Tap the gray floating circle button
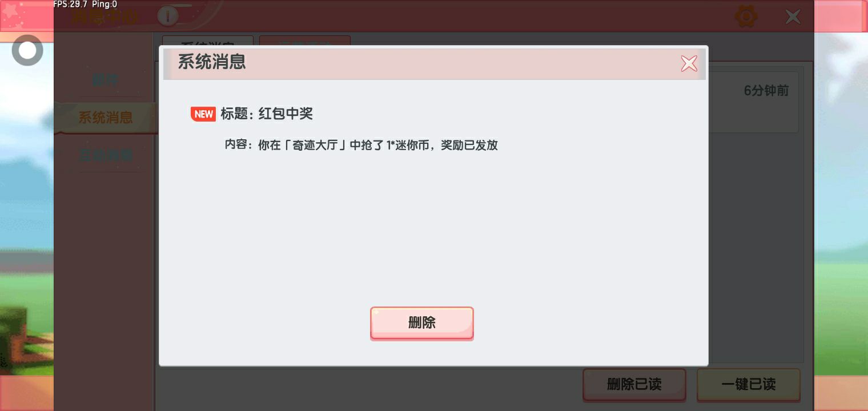This screenshot has height=411, width=868. tap(27, 50)
